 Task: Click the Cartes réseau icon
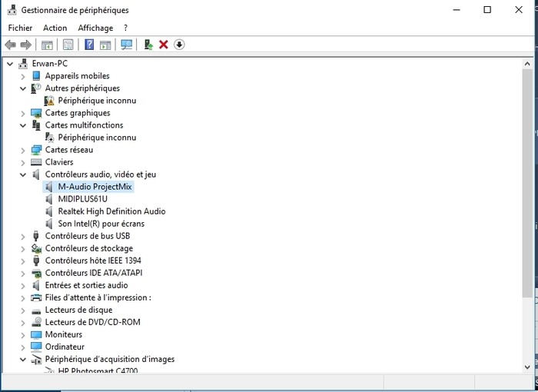click(x=36, y=150)
